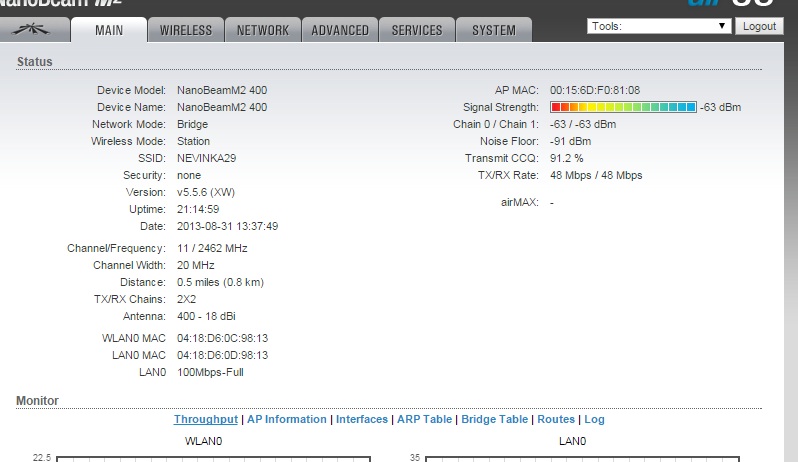The height and width of the screenshot is (462, 798).
Task: Click the Signal Strength color bar
Action: point(623,107)
